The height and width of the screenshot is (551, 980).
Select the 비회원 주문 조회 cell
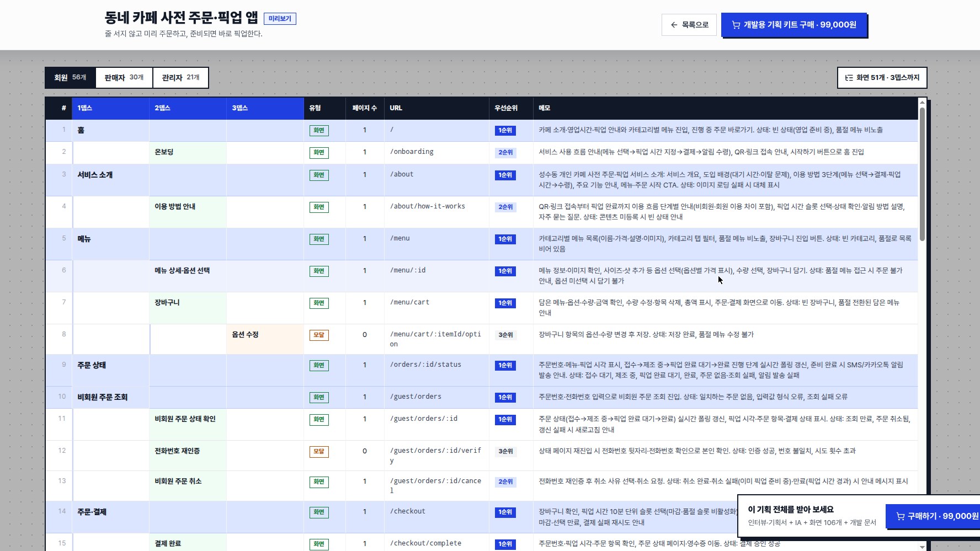110,397
